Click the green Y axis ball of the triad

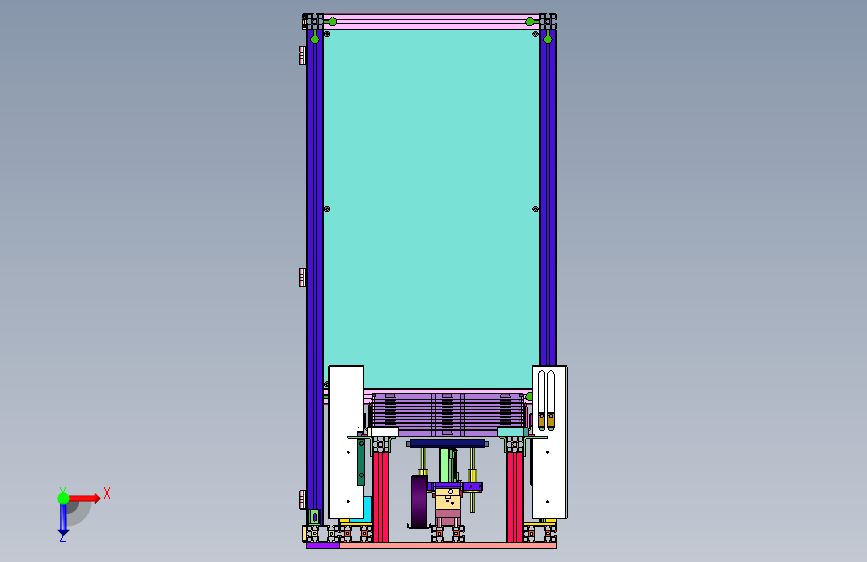63,498
